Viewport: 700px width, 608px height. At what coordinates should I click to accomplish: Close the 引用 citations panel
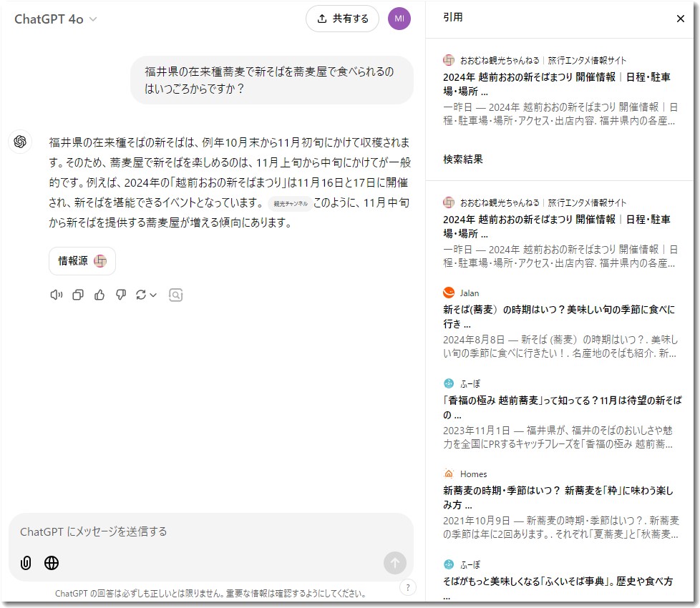681,19
